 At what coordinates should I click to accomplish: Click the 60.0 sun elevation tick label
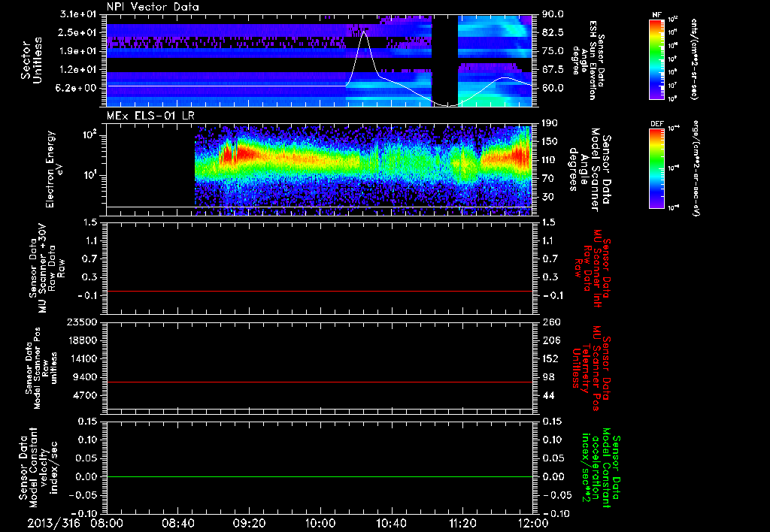(553, 88)
